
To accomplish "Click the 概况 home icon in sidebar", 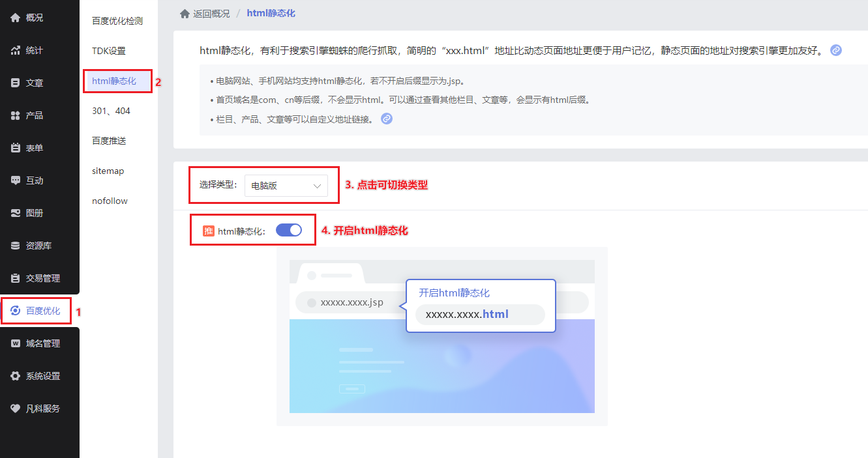I will (16, 18).
